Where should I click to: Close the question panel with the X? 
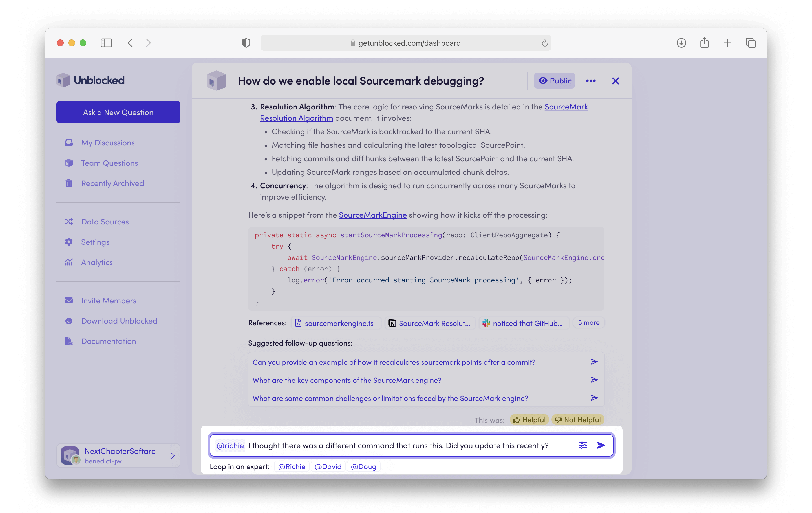[x=615, y=81]
